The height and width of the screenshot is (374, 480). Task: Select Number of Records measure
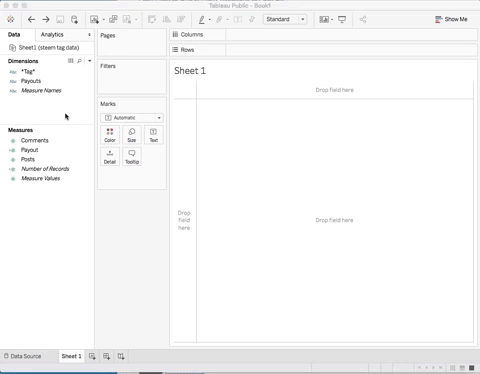[45, 169]
